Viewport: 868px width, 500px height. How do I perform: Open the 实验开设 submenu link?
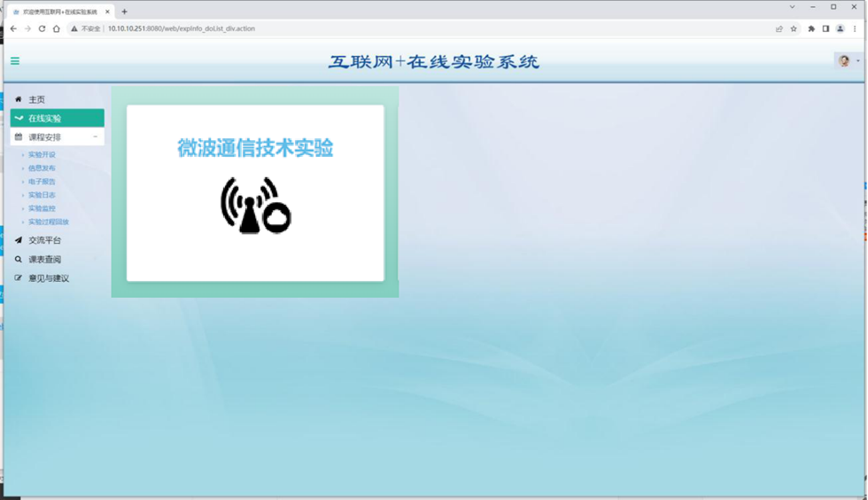click(x=42, y=155)
